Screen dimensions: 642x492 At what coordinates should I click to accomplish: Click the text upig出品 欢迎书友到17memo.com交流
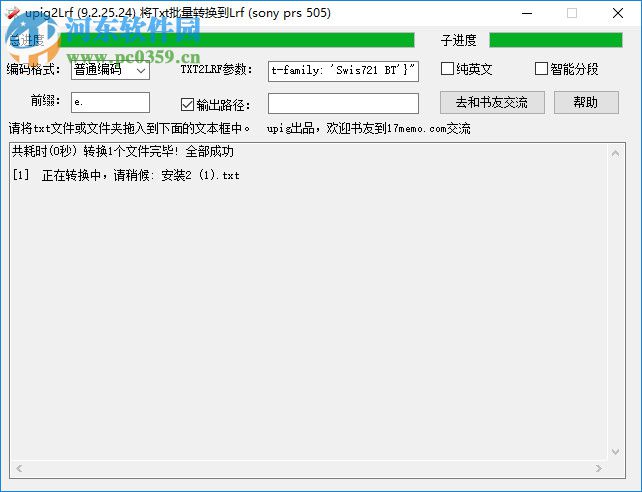368,129
